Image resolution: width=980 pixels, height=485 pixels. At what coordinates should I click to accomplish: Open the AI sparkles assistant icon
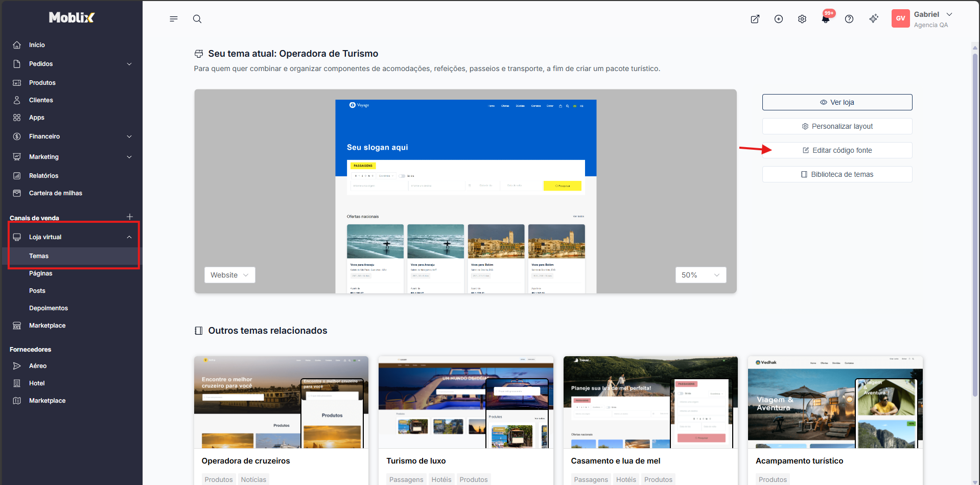point(874,18)
